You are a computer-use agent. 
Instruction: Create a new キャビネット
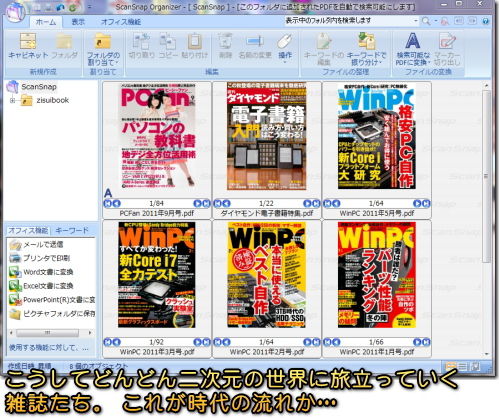(x=28, y=46)
